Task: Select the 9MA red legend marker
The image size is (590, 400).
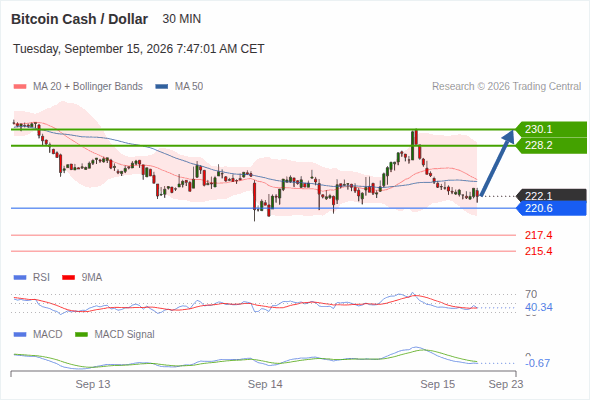Action: tap(68, 278)
